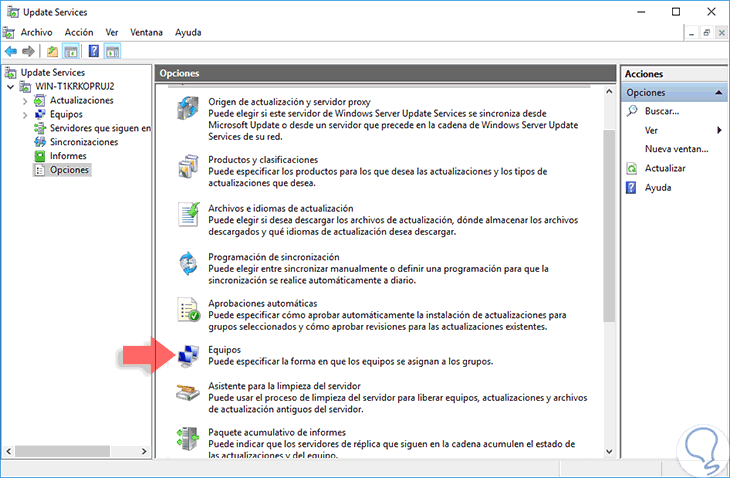This screenshot has width=730, height=478.
Task: Click the Aprobaciones automáticas icon
Action: [x=189, y=310]
